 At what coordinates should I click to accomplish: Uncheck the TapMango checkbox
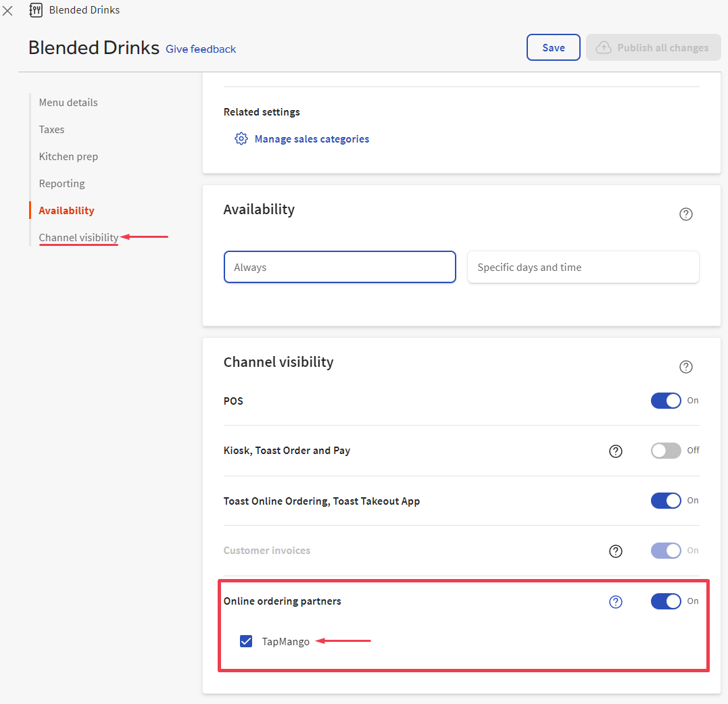pyautogui.click(x=245, y=641)
